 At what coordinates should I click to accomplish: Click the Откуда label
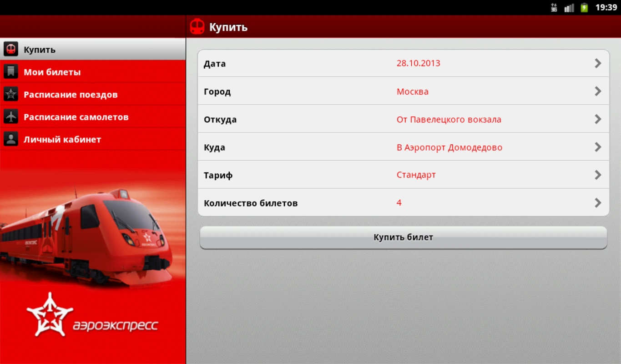click(220, 120)
